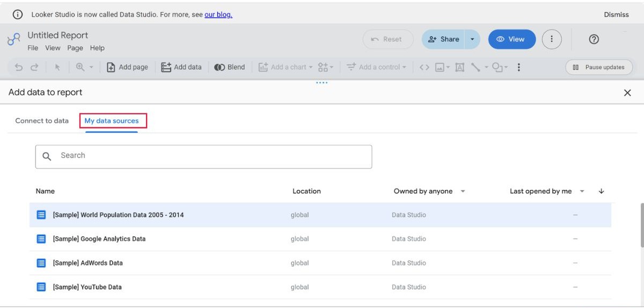This screenshot has width=644, height=308.
Task: Open the Owned by anyone filter dropdown
Action: point(429,191)
